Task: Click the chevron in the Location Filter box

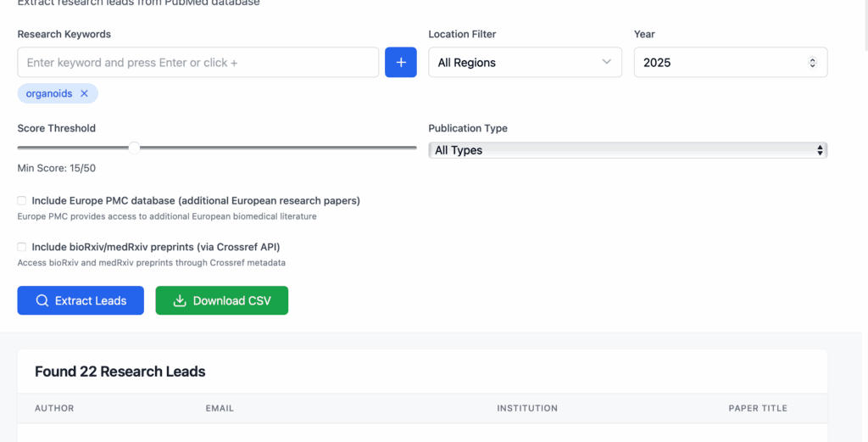Action: pyautogui.click(x=606, y=63)
